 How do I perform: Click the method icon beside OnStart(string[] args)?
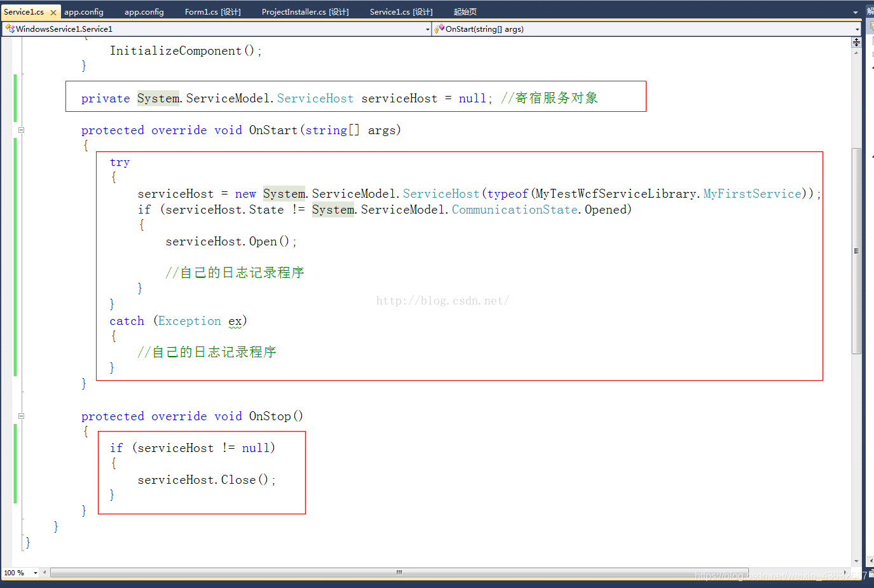(439, 29)
